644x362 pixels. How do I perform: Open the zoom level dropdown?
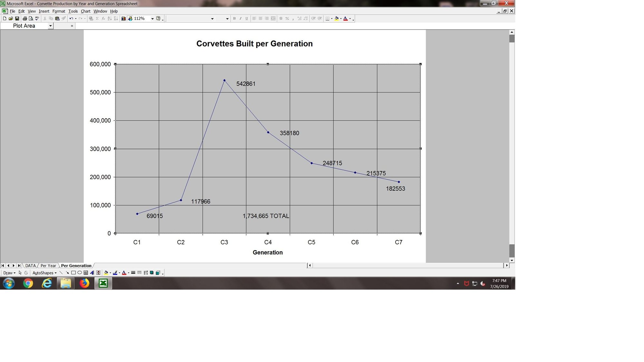pos(152,18)
